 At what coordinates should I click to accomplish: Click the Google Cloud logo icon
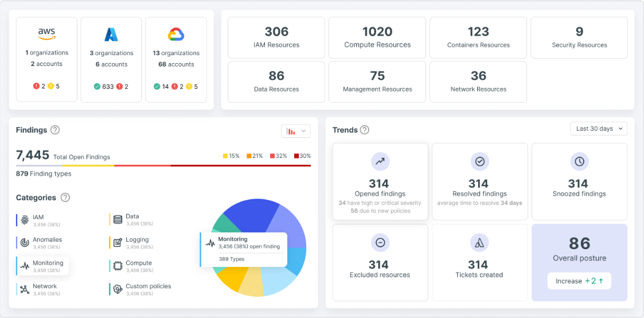click(175, 35)
